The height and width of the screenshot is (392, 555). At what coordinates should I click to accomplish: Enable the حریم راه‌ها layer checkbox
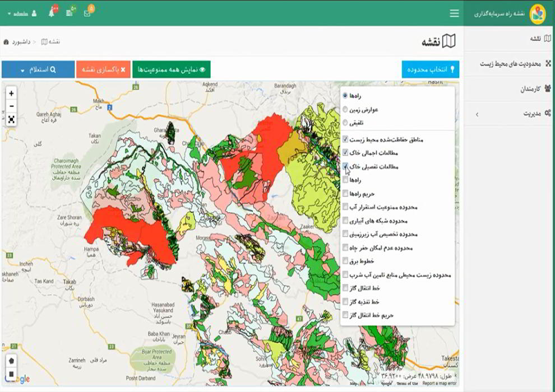pyautogui.click(x=345, y=193)
